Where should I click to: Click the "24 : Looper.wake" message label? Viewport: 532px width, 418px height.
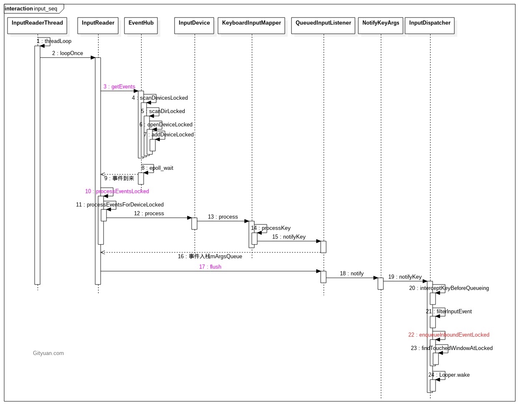(x=449, y=375)
